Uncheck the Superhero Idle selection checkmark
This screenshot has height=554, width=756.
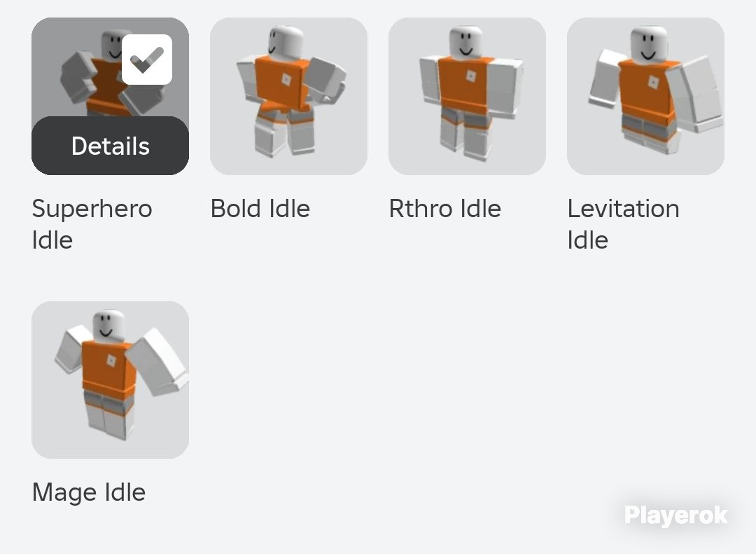[147, 60]
